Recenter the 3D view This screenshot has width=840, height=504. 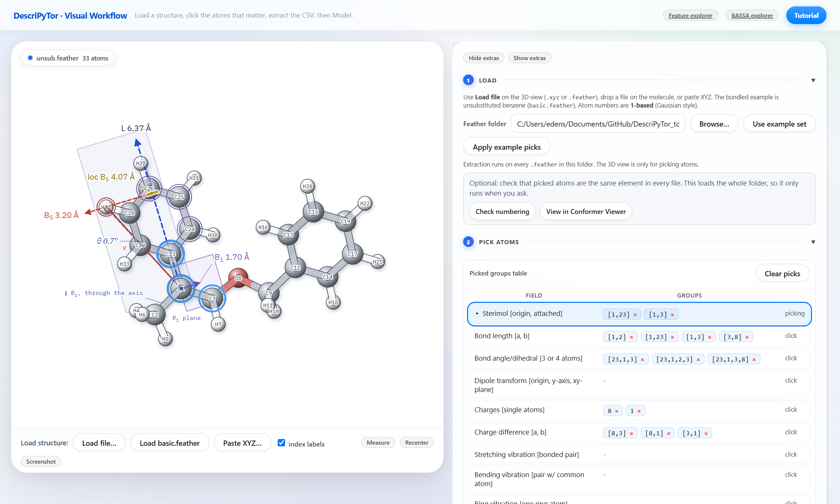pyautogui.click(x=417, y=442)
